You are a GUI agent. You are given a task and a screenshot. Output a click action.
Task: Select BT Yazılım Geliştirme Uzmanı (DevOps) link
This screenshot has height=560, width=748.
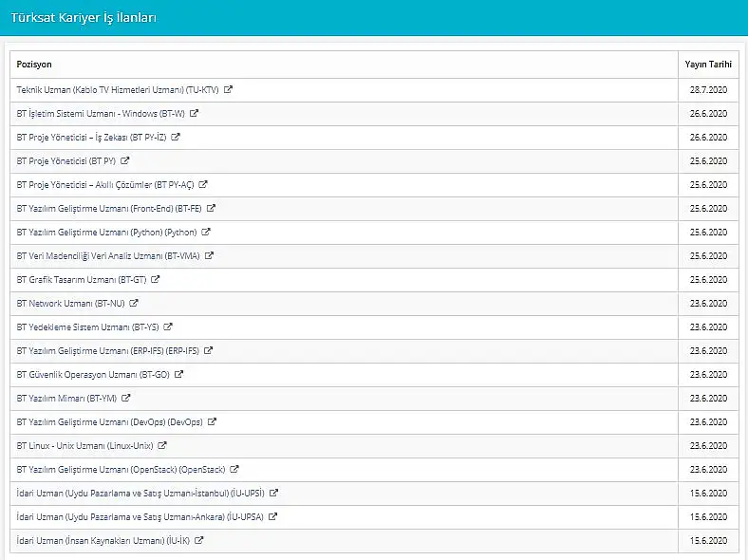[x=110, y=422]
